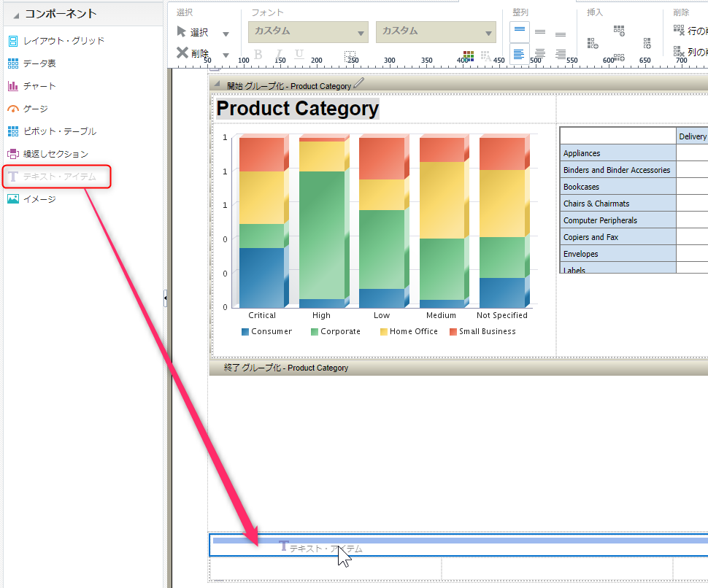Align text to the left
Screen dimensions: 708x588
pos(519,54)
